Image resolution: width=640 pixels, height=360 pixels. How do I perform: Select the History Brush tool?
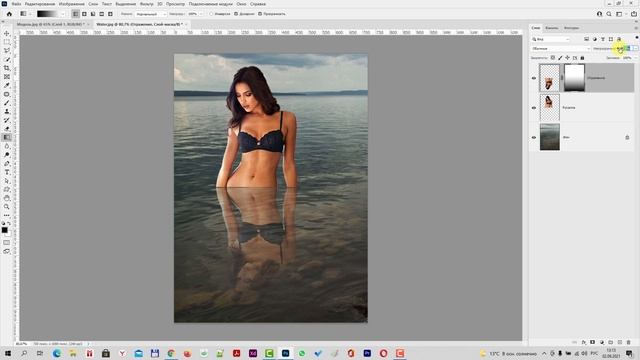(7, 120)
